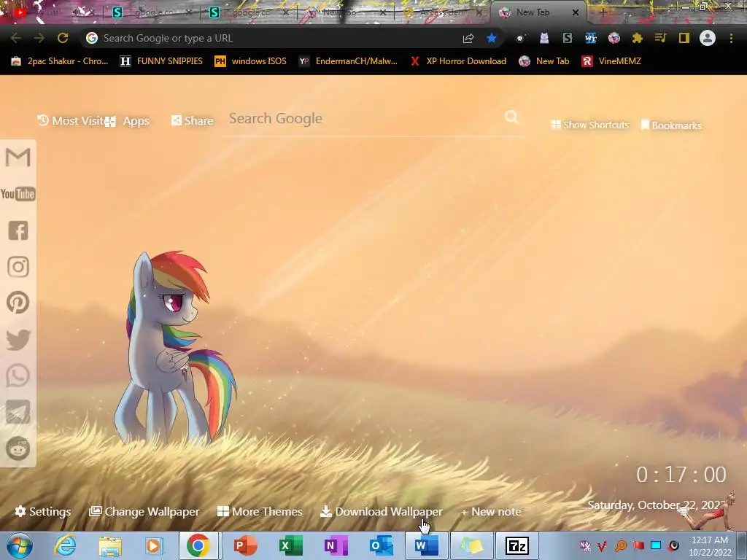Viewport: 747px width, 560px height.
Task: Close the active New Tab tab
Action: (576, 13)
